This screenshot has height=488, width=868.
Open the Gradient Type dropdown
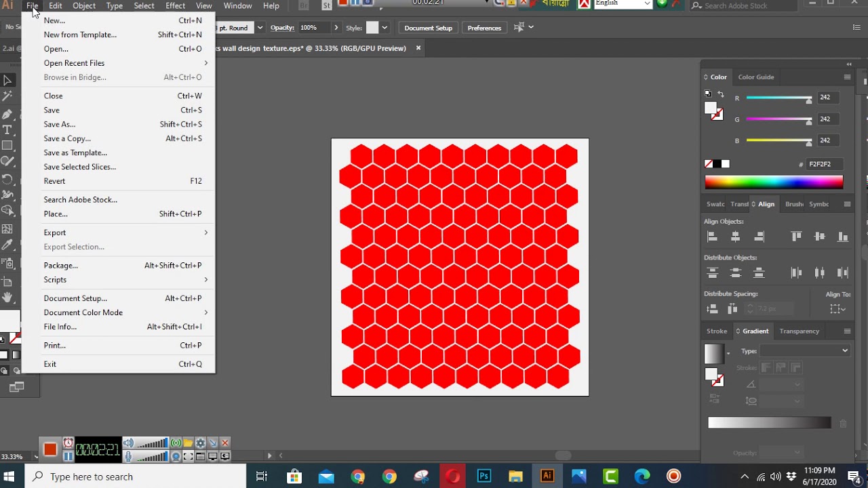804,350
